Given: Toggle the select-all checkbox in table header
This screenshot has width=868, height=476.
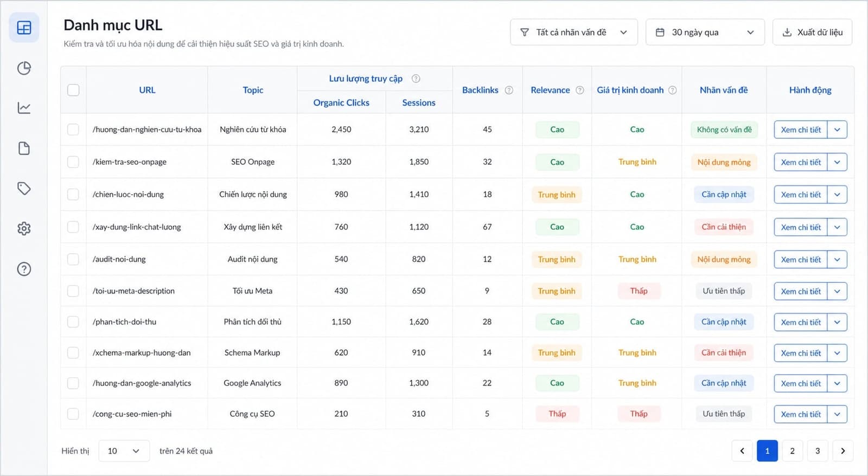Looking at the screenshot, I should tap(73, 90).
